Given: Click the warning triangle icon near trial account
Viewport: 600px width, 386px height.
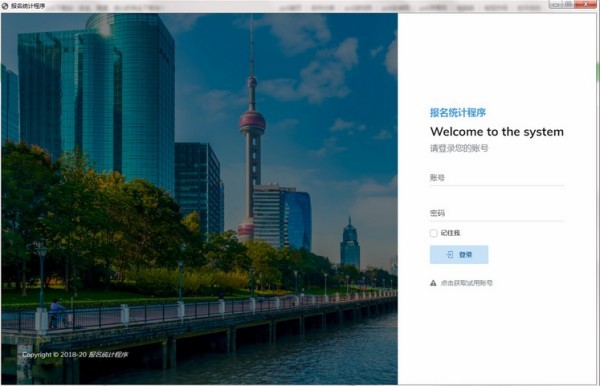Looking at the screenshot, I should (433, 283).
